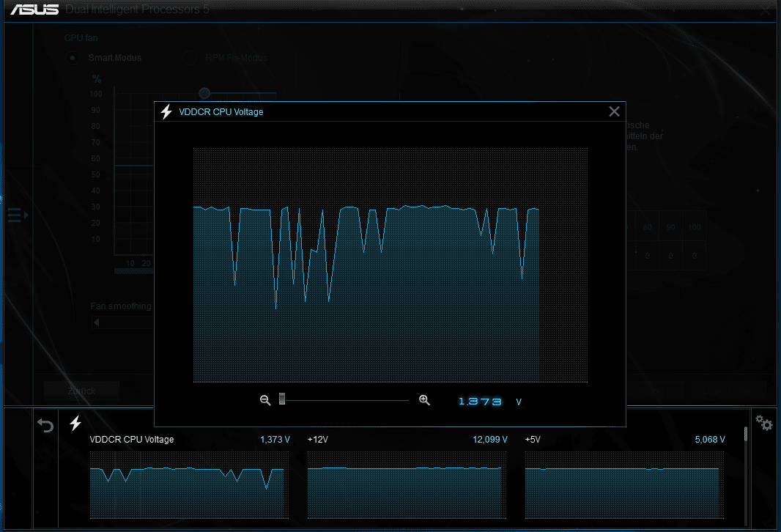Click the bottom monitor panel scrollbar
The width and height of the screenshot is (781, 532).
point(746,434)
